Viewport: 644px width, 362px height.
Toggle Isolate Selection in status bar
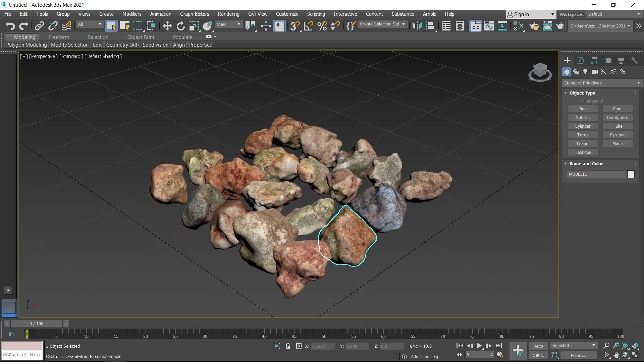[276, 346]
